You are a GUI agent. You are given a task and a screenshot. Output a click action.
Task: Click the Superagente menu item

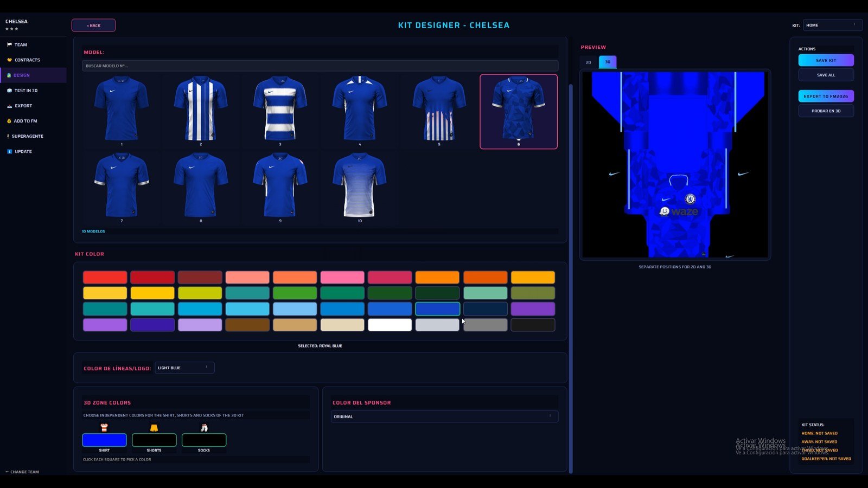tap(34, 136)
